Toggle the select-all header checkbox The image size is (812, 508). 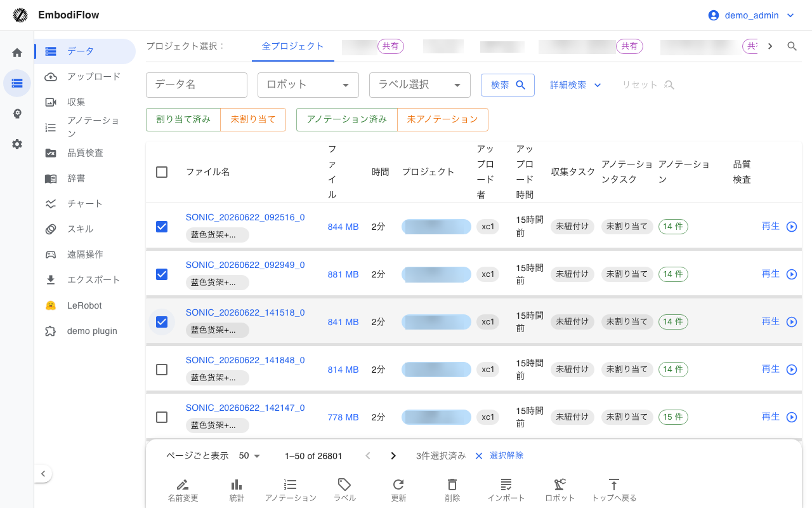pyautogui.click(x=162, y=172)
